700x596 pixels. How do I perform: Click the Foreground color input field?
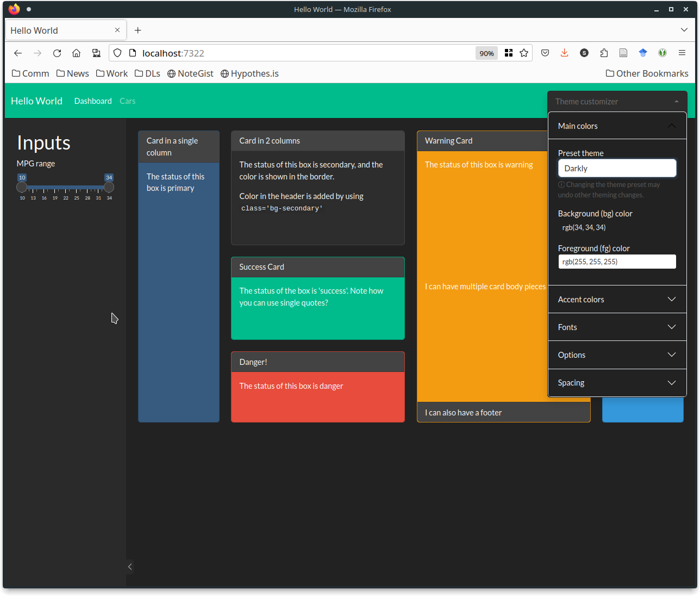click(x=617, y=262)
